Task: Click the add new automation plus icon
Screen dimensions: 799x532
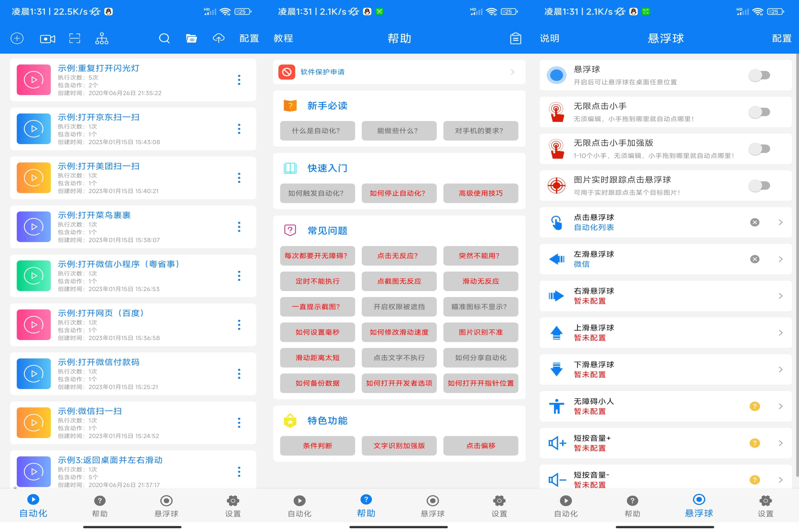Action: 17,38
